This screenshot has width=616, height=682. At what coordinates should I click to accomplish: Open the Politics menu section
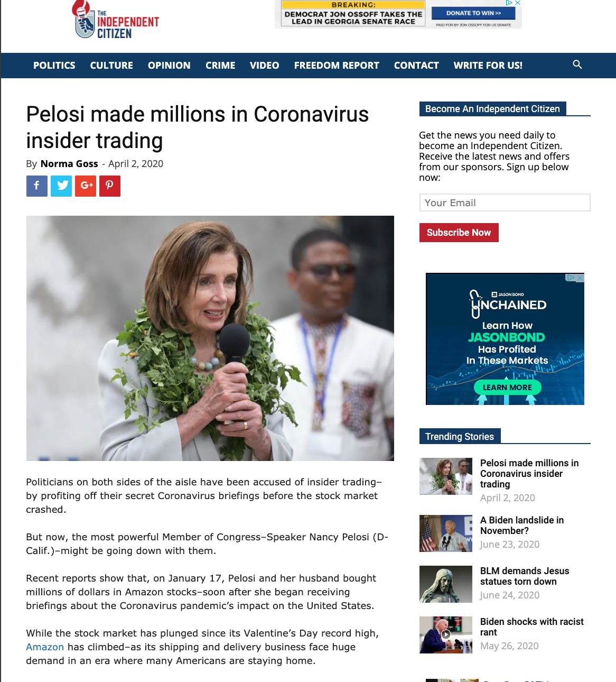54,66
